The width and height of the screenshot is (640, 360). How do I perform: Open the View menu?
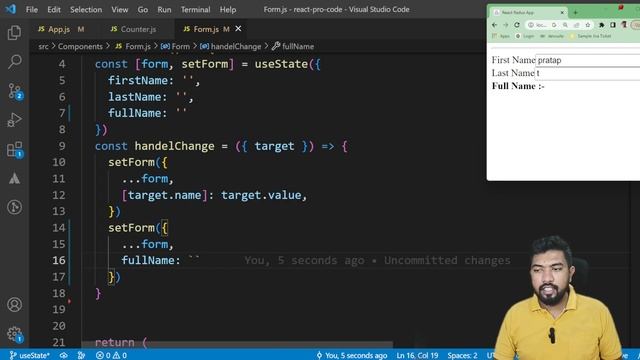(120, 9)
